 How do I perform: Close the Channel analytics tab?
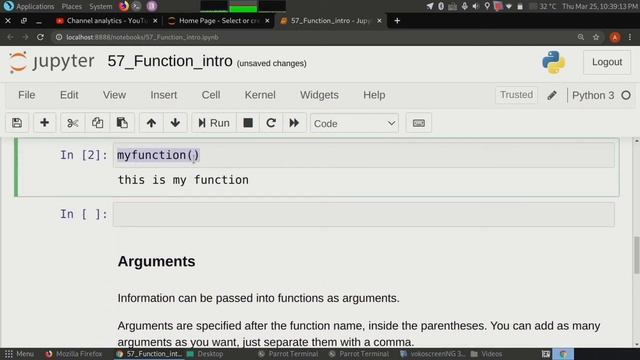coord(155,20)
